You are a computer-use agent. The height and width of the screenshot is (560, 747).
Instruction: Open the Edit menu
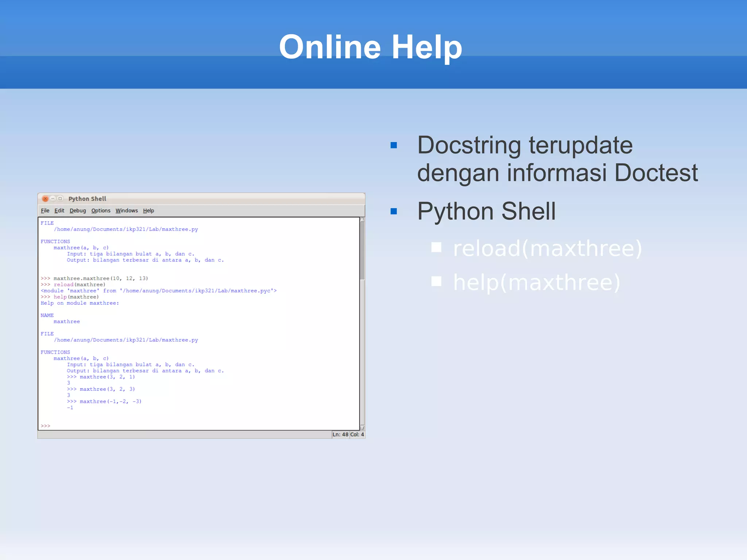click(x=59, y=211)
